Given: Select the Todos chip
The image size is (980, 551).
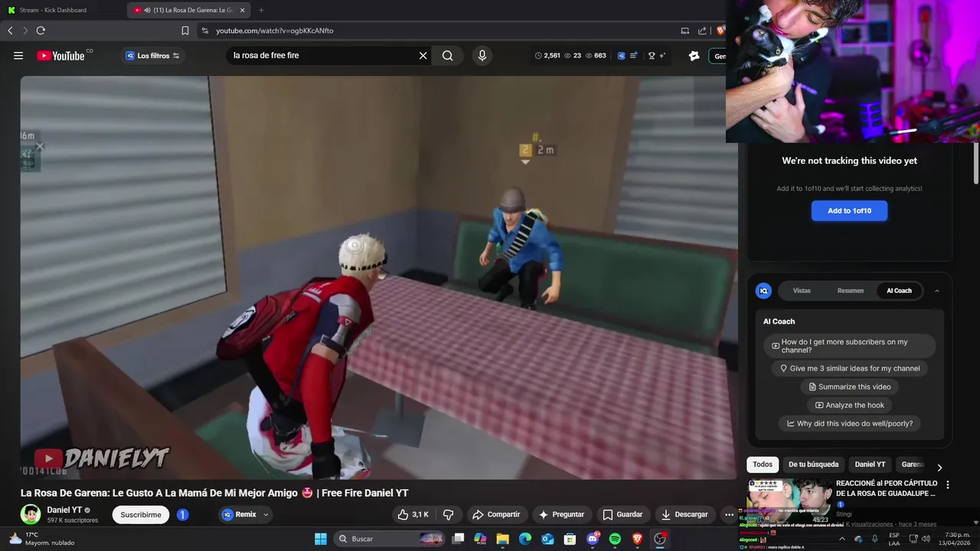Looking at the screenshot, I should pos(763,465).
